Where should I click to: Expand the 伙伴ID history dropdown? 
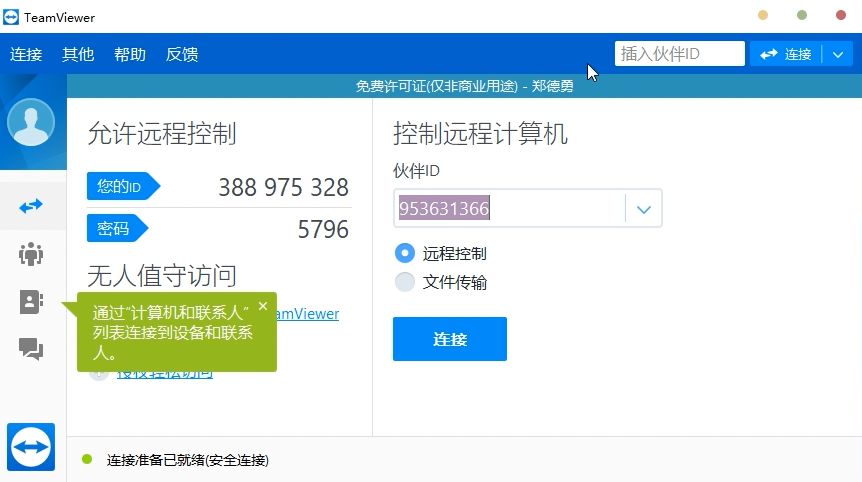[x=644, y=209]
